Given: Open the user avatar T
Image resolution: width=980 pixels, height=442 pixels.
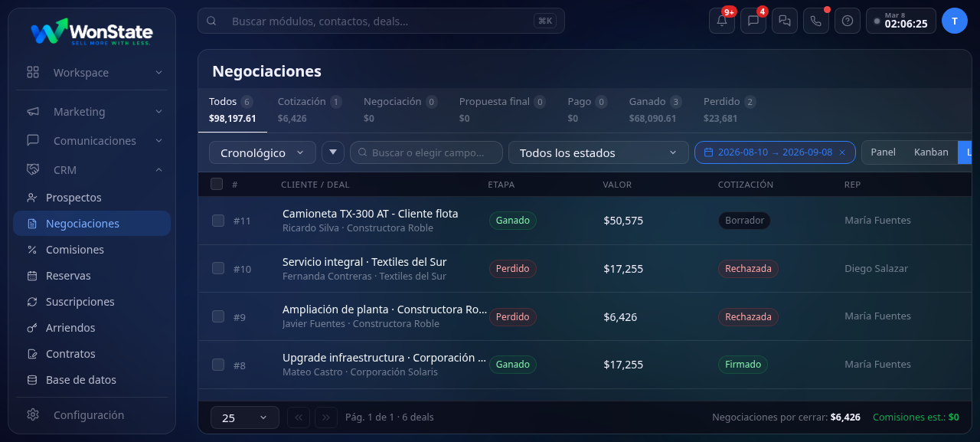Looking at the screenshot, I should pyautogui.click(x=955, y=21).
